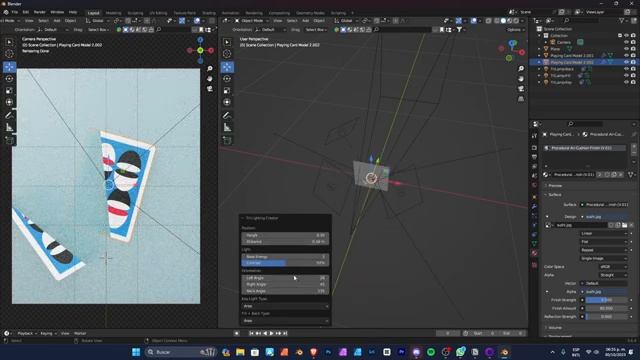Click the camera view icon in the left viewport
This screenshot has height=360, width=640.
tap(210, 89)
